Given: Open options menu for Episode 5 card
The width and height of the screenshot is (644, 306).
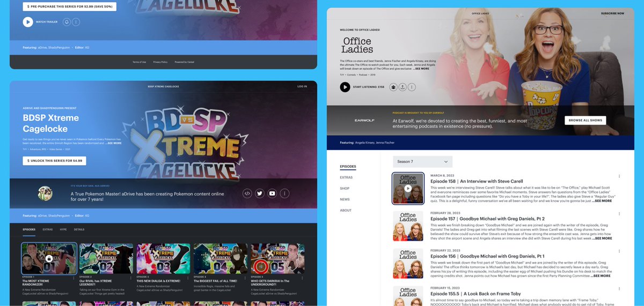Looking at the screenshot, I should pyautogui.click(x=302, y=279).
